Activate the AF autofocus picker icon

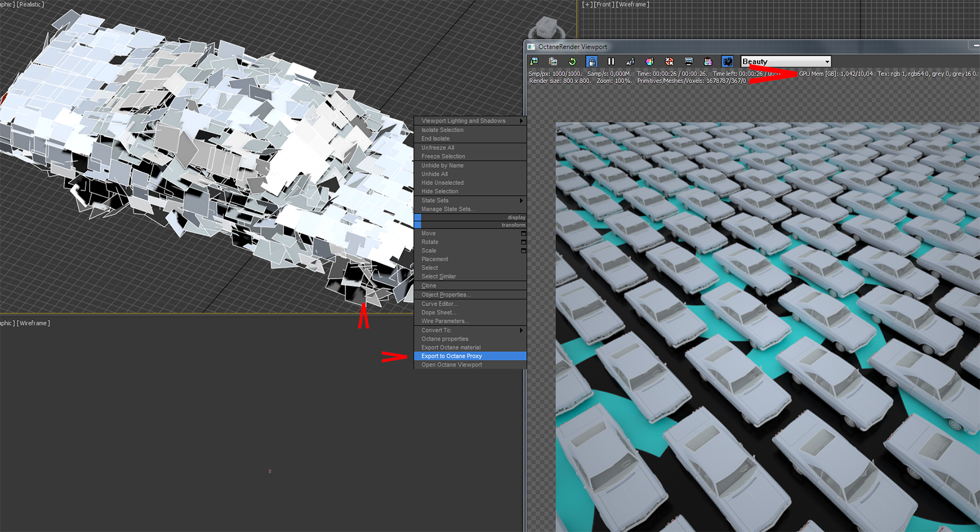pyautogui.click(x=630, y=61)
